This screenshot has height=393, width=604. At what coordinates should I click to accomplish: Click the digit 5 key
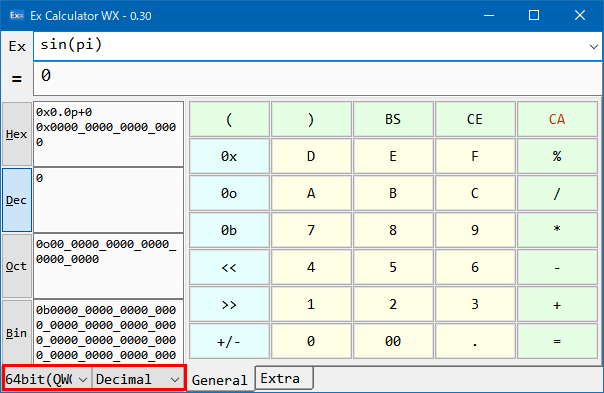pos(393,267)
